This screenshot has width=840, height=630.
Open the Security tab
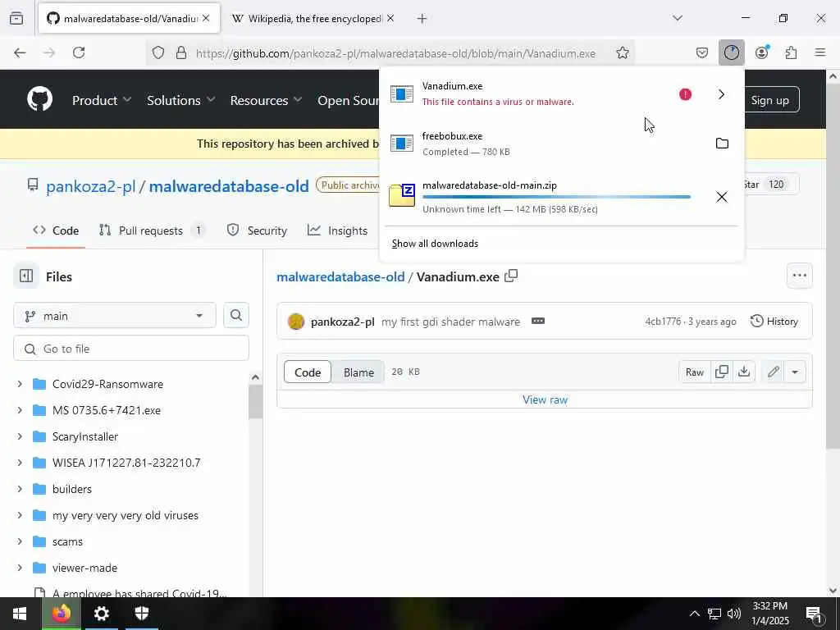pyautogui.click(x=257, y=231)
